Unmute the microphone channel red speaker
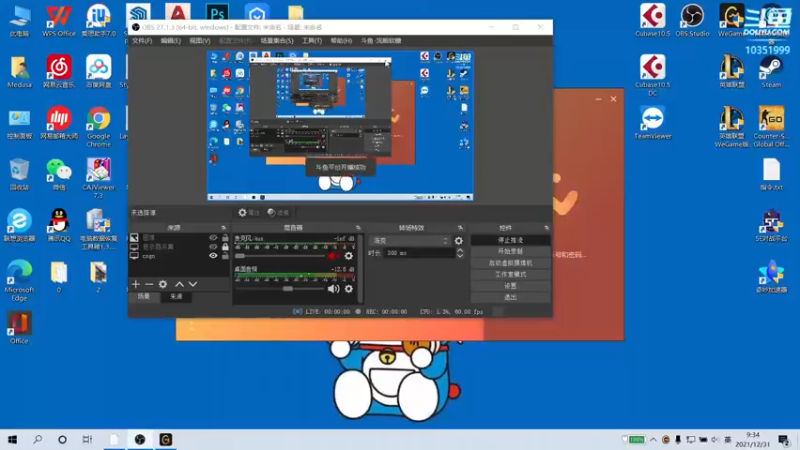The image size is (800, 450). pos(333,256)
